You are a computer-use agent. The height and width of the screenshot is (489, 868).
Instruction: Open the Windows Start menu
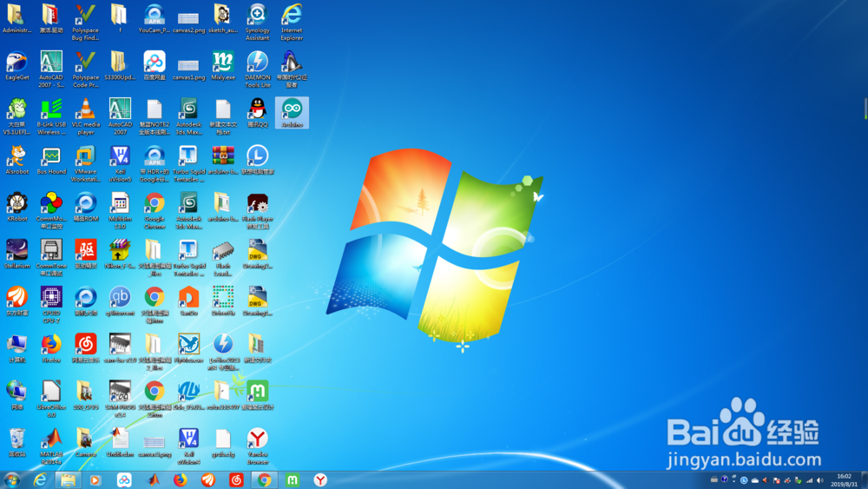pyautogui.click(x=11, y=480)
